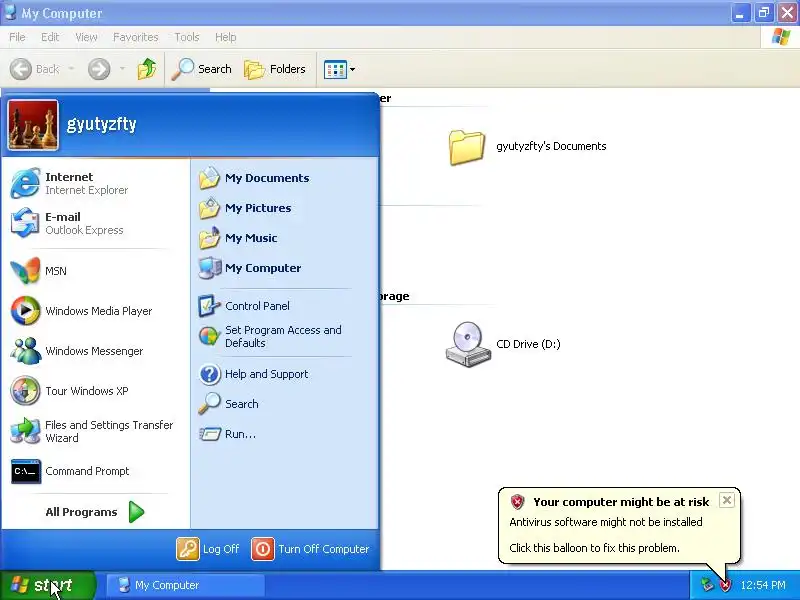Click the Up folder toolbar icon
This screenshot has height=600, width=800.
[x=147, y=69]
